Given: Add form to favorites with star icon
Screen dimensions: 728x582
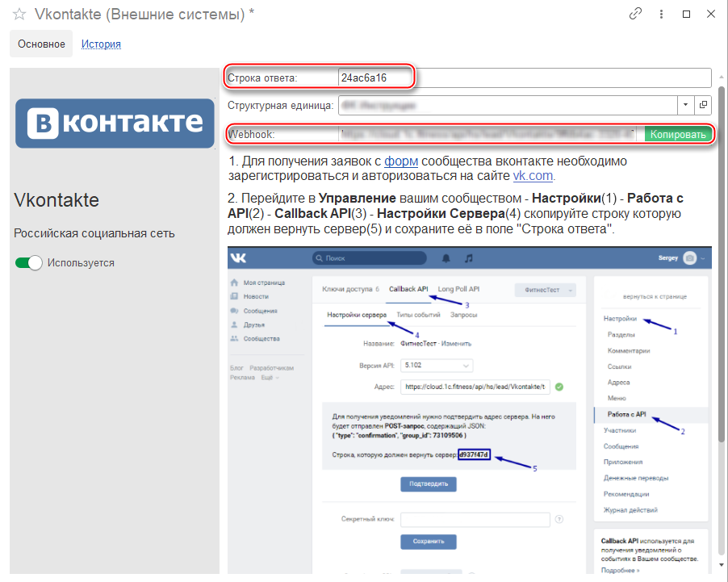Looking at the screenshot, I should click(x=19, y=15).
